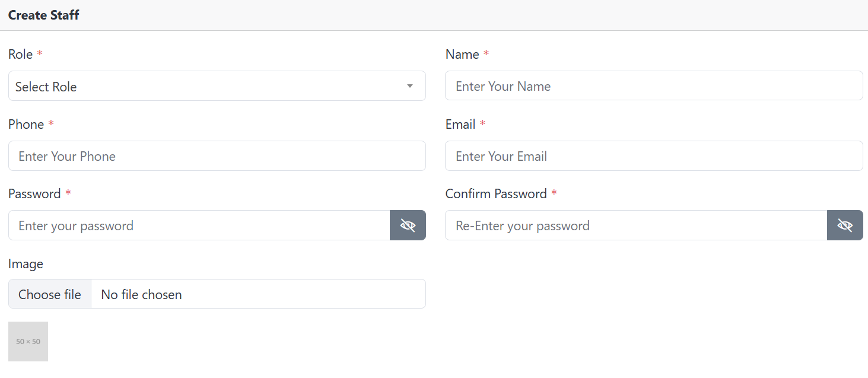Open the Select Role dropdown
The height and width of the screenshot is (378, 868).
(x=217, y=86)
